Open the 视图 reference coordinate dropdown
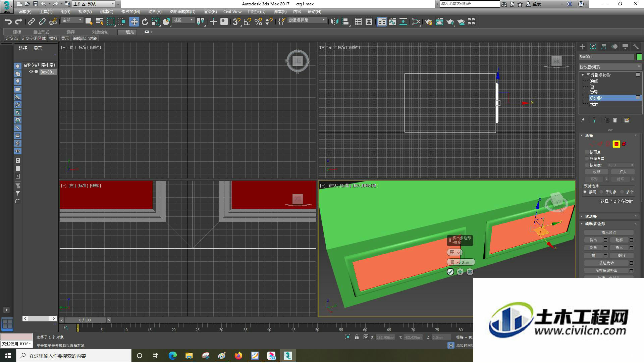Viewport: 644px width, 363px height. click(x=183, y=20)
